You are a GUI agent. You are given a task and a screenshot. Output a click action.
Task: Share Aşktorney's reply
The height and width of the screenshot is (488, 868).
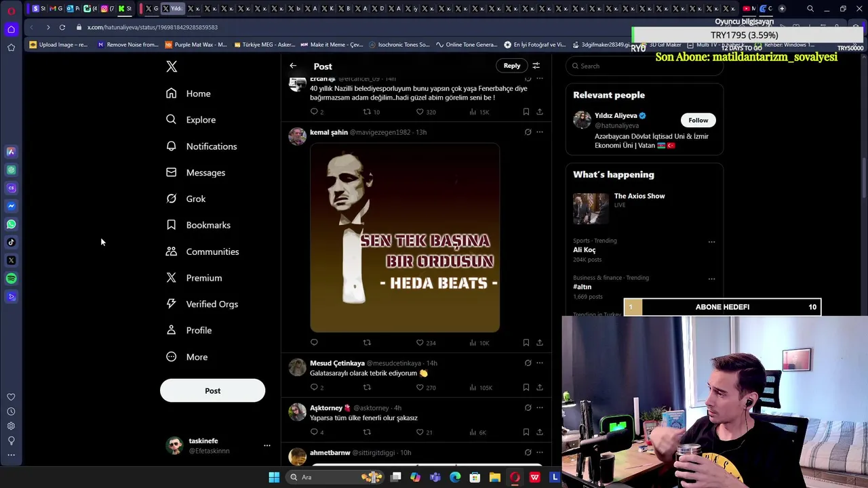click(x=540, y=432)
